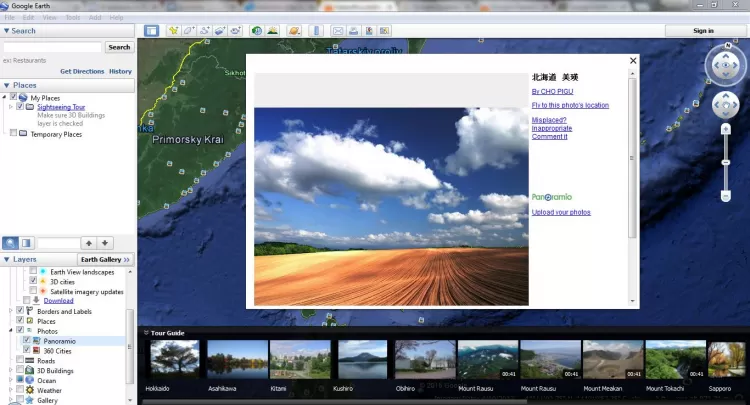750x405 pixels.
Task: Check the Temporary Places checkbox
Action: click(x=13, y=133)
